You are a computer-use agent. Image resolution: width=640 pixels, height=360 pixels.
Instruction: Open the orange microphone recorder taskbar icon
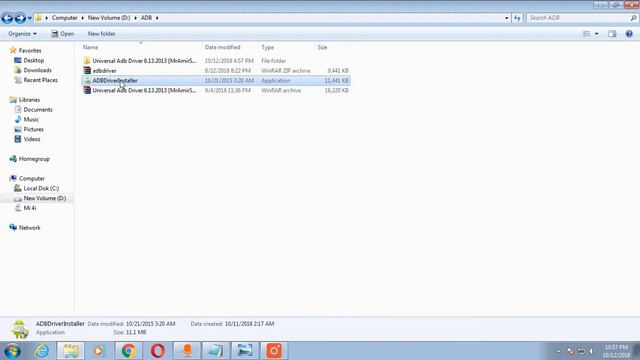point(187,351)
